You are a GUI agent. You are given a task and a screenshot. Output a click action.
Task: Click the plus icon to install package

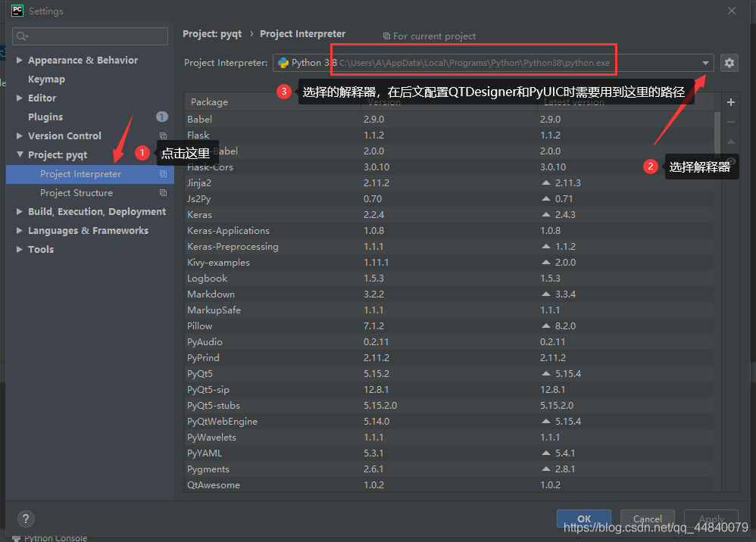[x=731, y=102]
